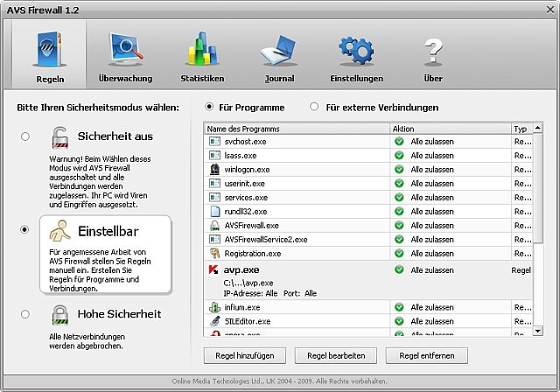Select the svchost.exe row name
Image resolution: width=560 pixels, height=392 pixels.
pos(245,142)
